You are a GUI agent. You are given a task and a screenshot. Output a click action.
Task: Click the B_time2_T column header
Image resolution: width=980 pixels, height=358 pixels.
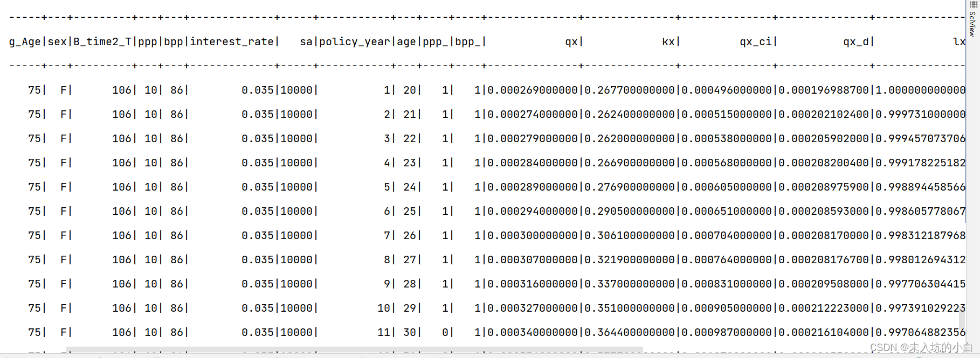tap(102, 42)
